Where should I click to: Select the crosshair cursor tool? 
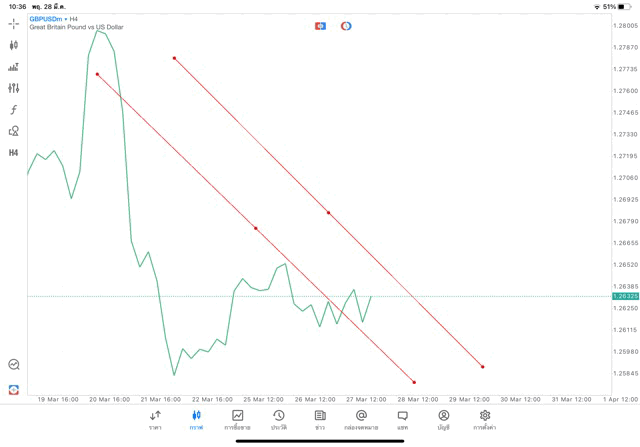point(13,24)
